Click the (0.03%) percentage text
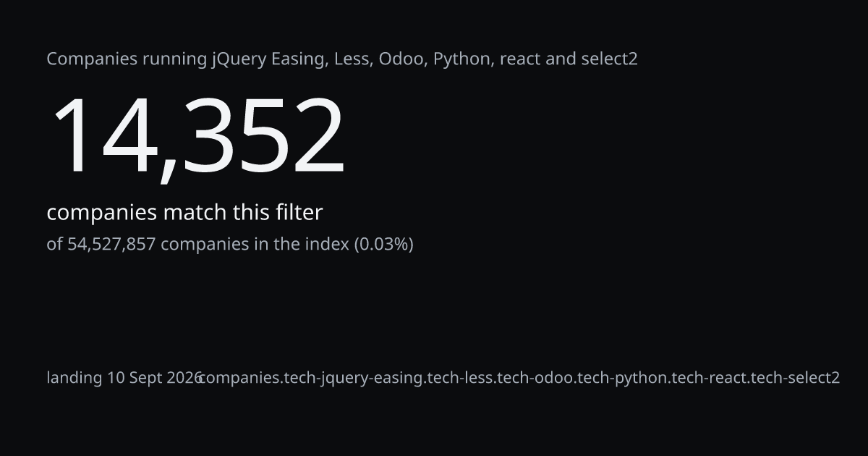Image resolution: width=868 pixels, height=456 pixels. pos(383,244)
